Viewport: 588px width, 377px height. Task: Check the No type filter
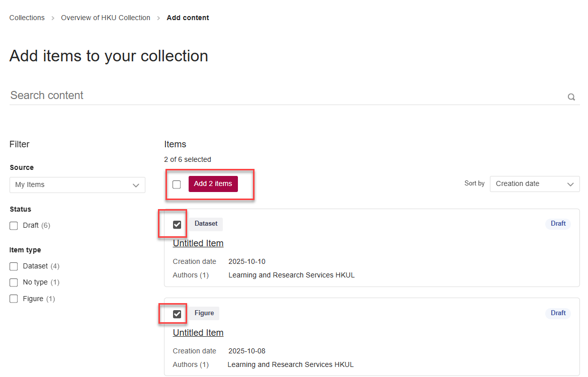point(14,282)
